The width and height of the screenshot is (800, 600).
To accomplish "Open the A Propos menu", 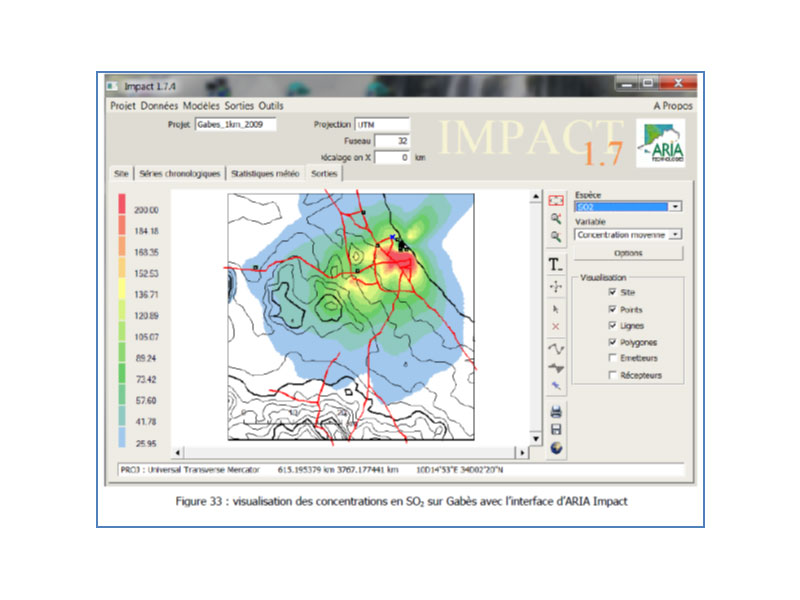I will [x=673, y=106].
